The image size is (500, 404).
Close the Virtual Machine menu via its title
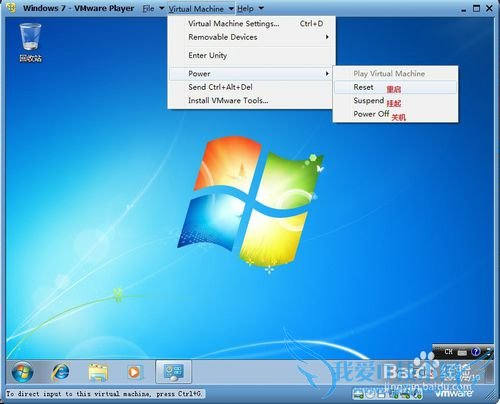pos(196,9)
